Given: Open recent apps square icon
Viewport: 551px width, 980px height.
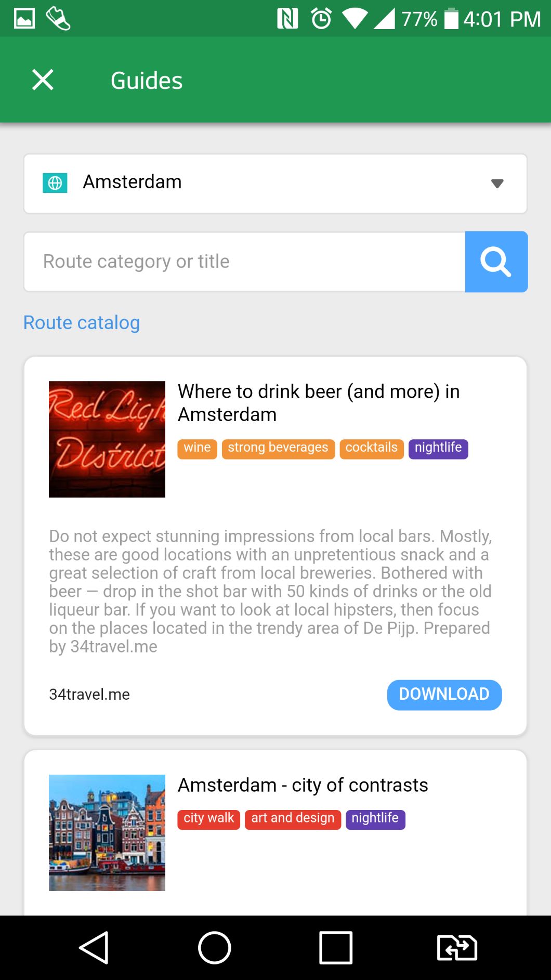Looking at the screenshot, I should 335,948.
